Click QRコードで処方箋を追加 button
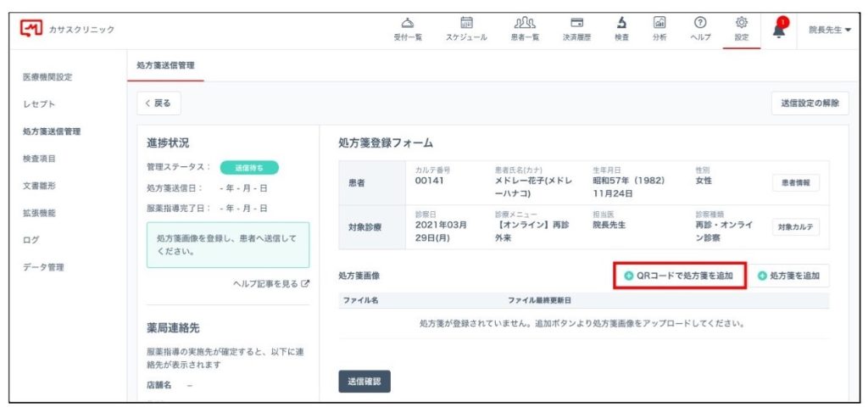This screenshot has width=868, height=413. coord(679,276)
